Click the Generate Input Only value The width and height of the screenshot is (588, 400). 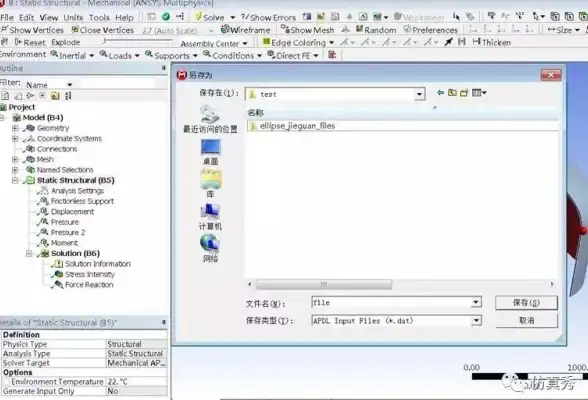point(136,391)
